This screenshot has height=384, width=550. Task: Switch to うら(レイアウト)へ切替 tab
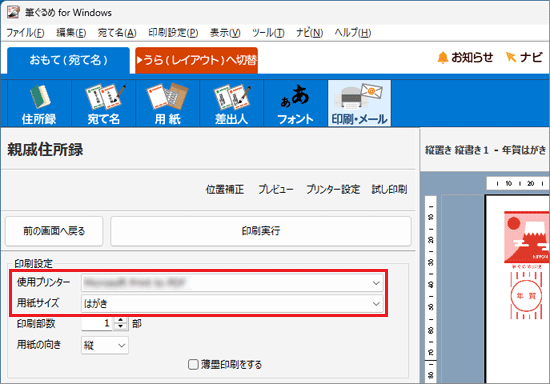[x=196, y=60]
